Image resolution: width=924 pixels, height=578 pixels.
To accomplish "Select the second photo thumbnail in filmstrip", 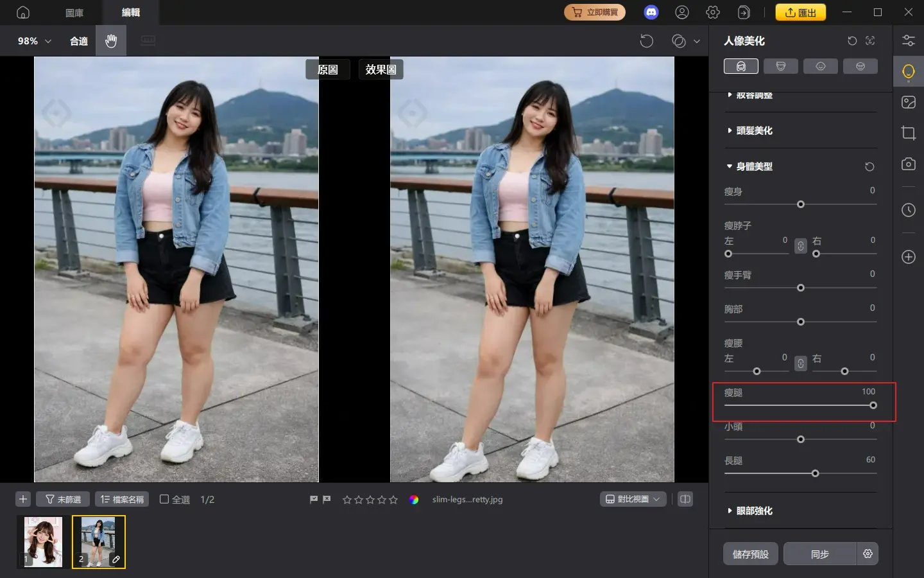I will 99,542.
